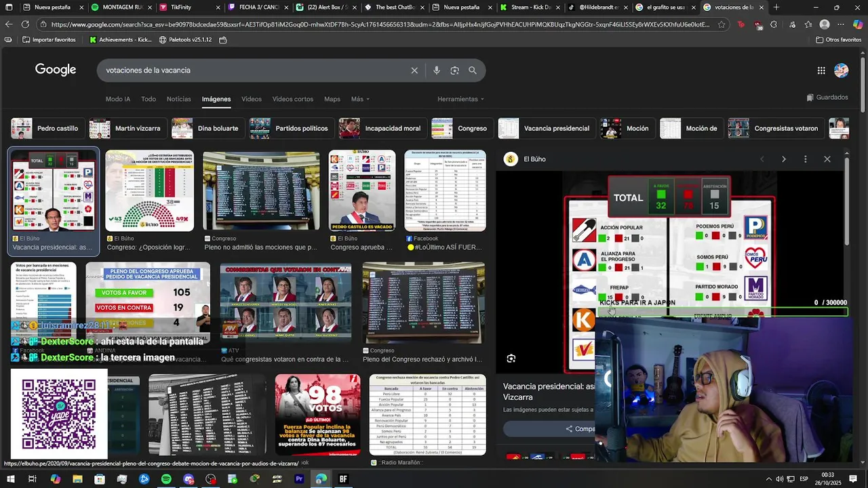Screen dimensions: 868x488
Task: Filter by Martín vizcarra chip
Action: (x=127, y=128)
